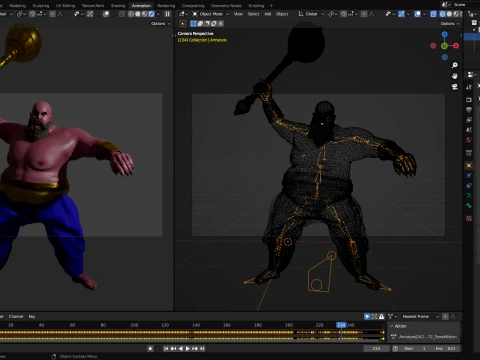Open the Select menu in right viewport
Screen dimensions: 480x360
point(253,14)
